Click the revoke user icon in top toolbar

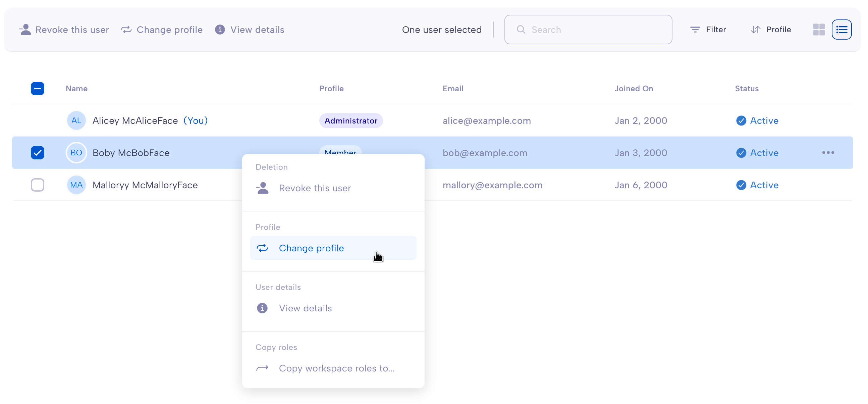tap(25, 30)
